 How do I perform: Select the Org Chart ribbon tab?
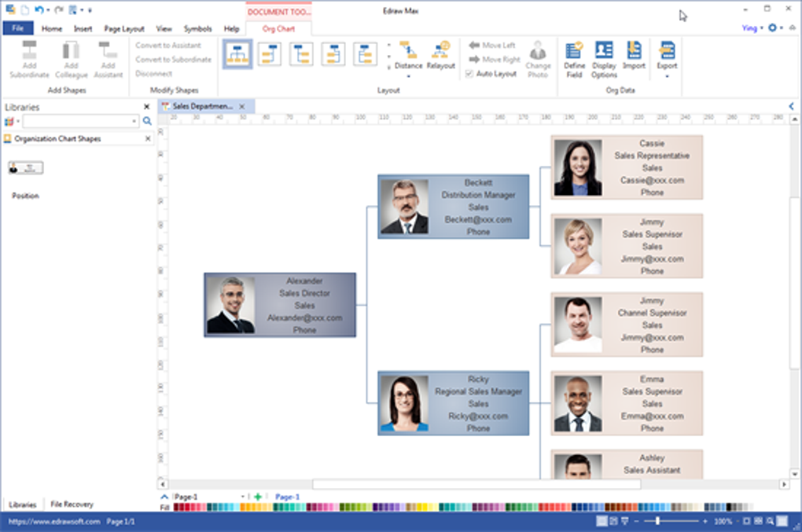click(279, 28)
